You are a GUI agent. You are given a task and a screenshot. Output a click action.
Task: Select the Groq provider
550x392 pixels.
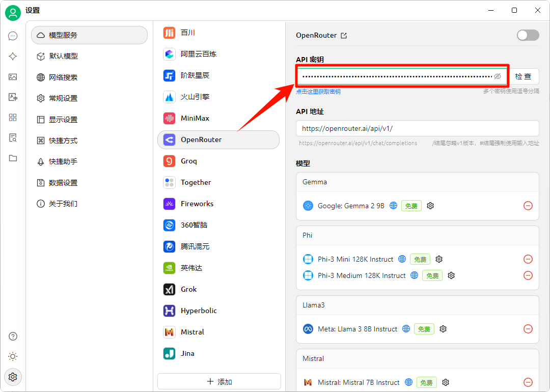point(218,161)
